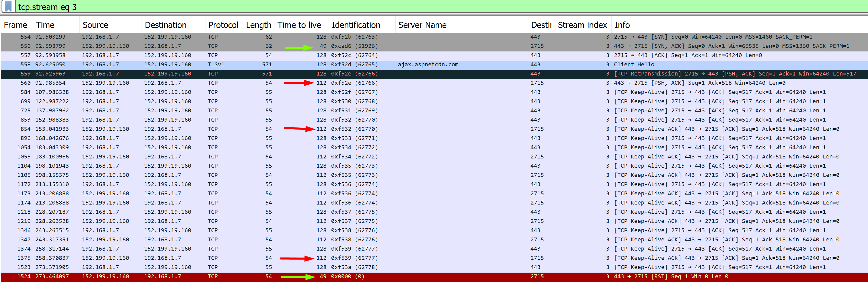Screen dimensions: 868x300
Task: Sort by the Server Name column
Action: pos(422,25)
